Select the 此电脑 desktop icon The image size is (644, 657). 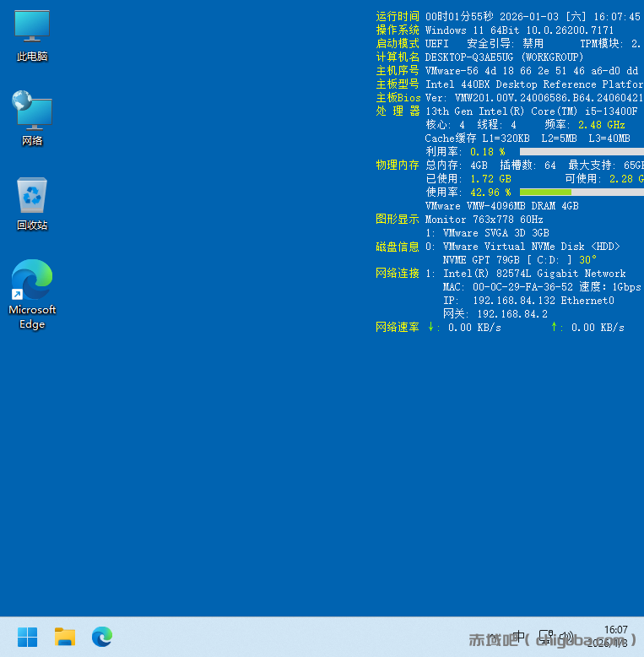click(32, 36)
